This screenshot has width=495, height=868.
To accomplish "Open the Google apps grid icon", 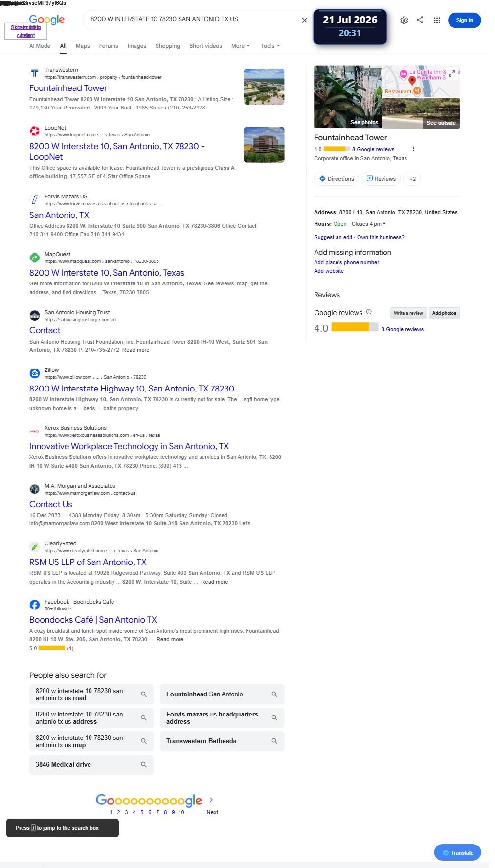I will [437, 20].
